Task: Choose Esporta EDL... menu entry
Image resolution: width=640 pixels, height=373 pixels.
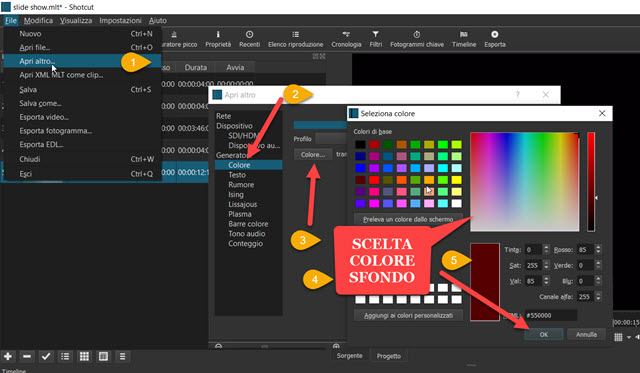Action: (83, 144)
